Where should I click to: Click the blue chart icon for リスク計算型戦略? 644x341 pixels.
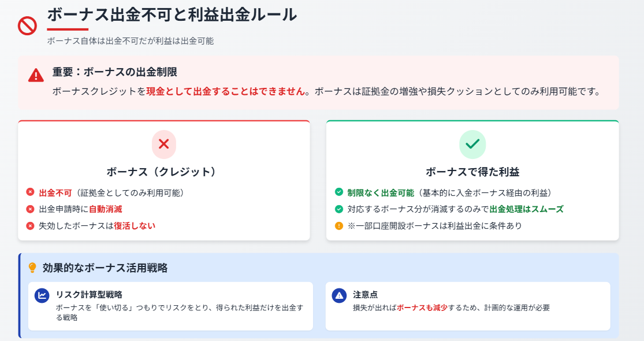coord(42,295)
